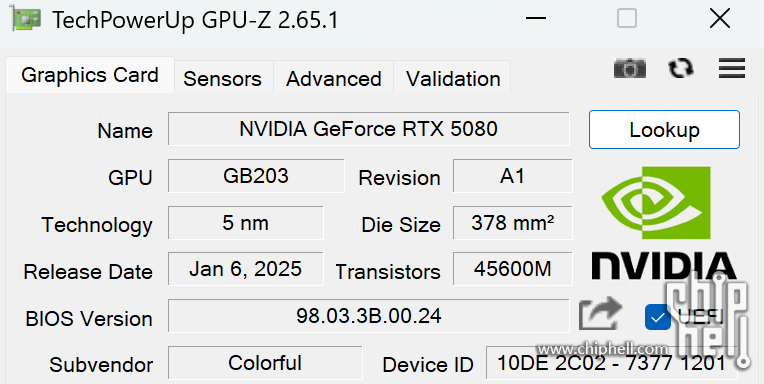Click the BIOS export share icon
This screenshot has width=764, height=384.
click(600, 313)
